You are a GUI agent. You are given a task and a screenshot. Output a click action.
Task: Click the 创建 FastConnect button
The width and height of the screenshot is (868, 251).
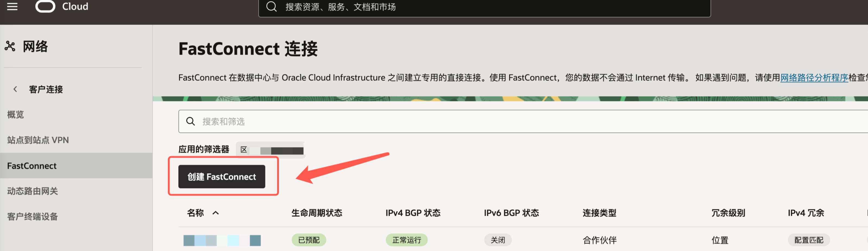point(222,177)
